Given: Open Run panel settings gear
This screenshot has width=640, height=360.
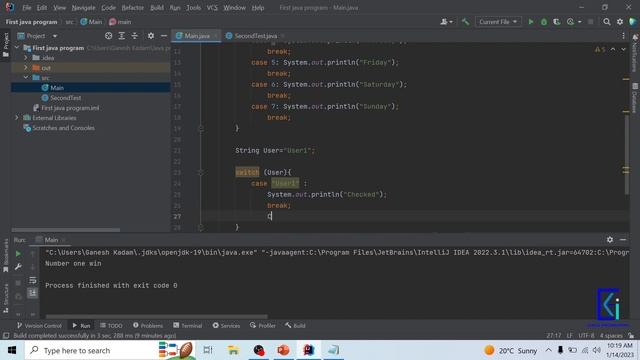Looking at the screenshot, I should pyautogui.click(x=609, y=240).
